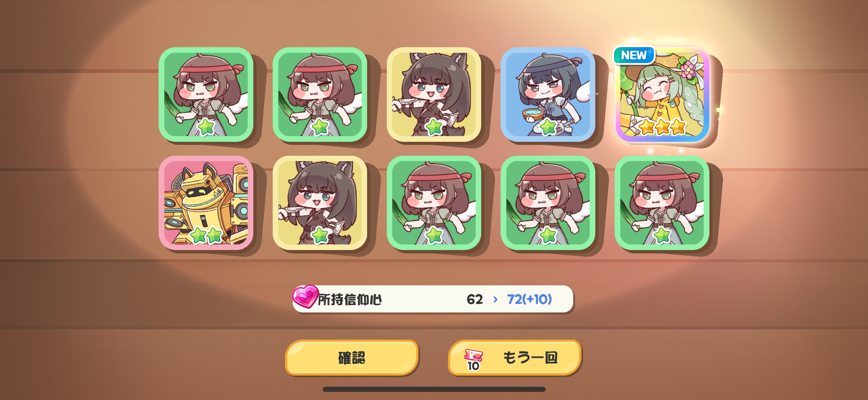Tap the three gold stars on the new card
Image resolution: width=868 pixels, height=400 pixels.
point(662,127)
